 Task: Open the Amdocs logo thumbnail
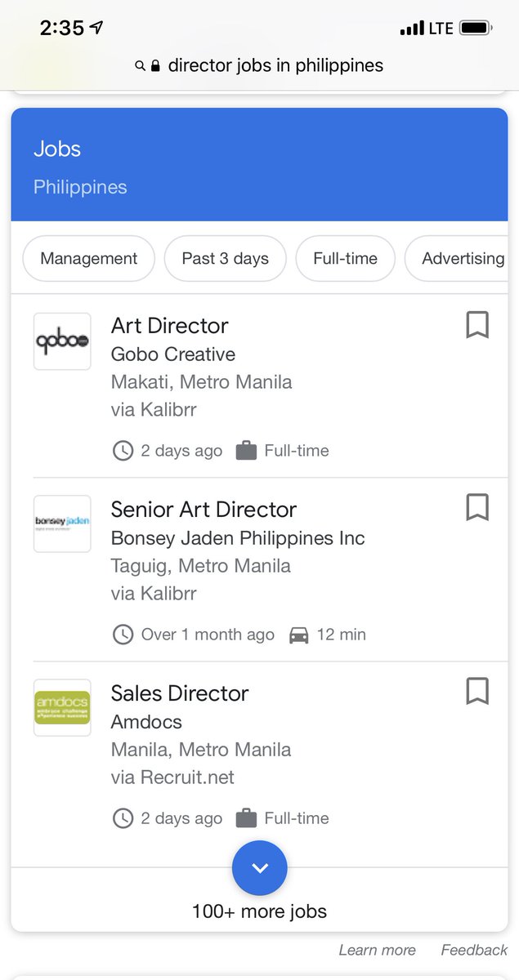click(62, 707)
